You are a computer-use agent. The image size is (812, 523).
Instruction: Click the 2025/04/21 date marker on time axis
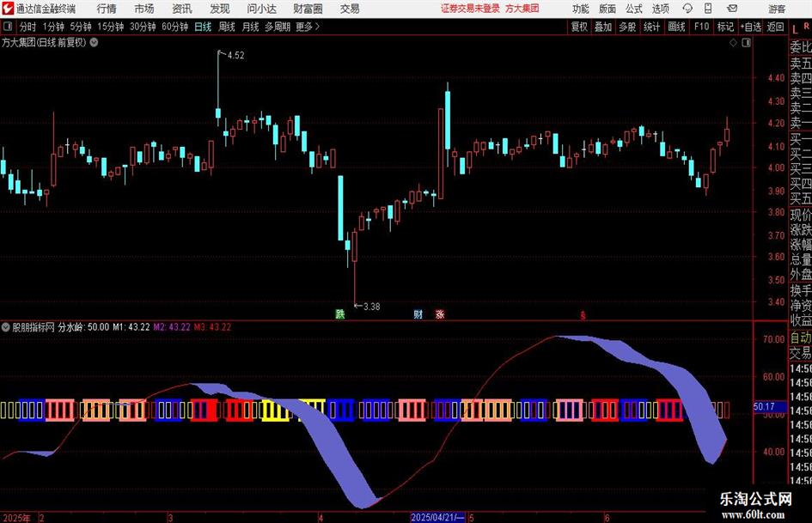437,517
